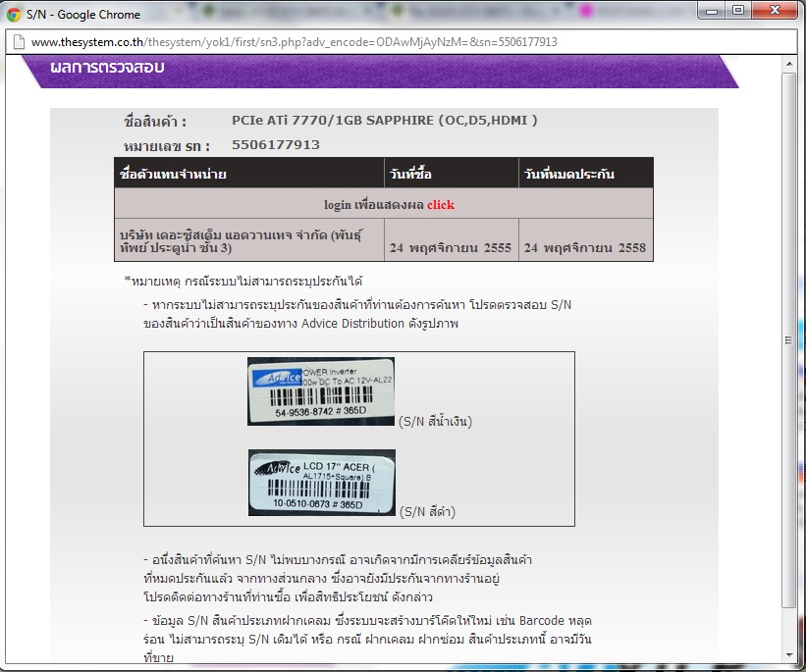This screenshot has height=672, width=806.
Task: Maximize the S/N Chrome window
Action: pos(738,11)
